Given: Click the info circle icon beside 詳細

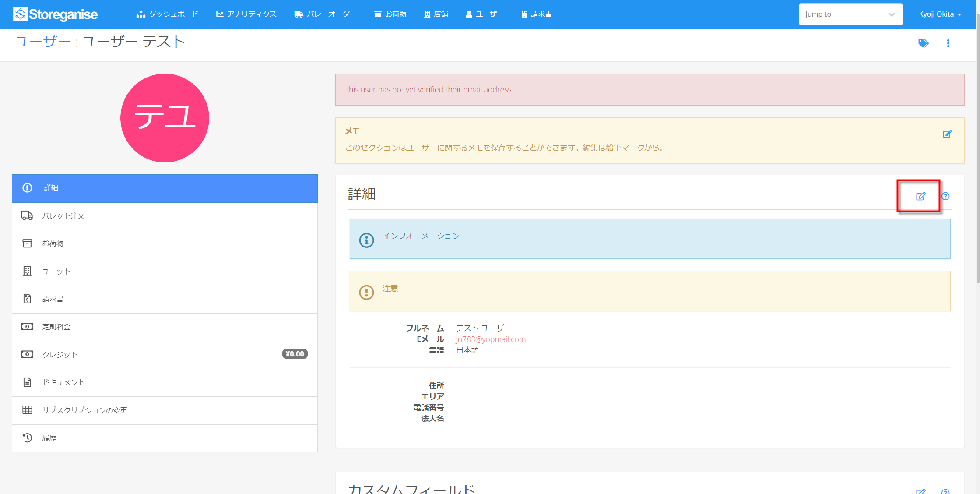Looking at the screenshot, I should coord(27,188).
